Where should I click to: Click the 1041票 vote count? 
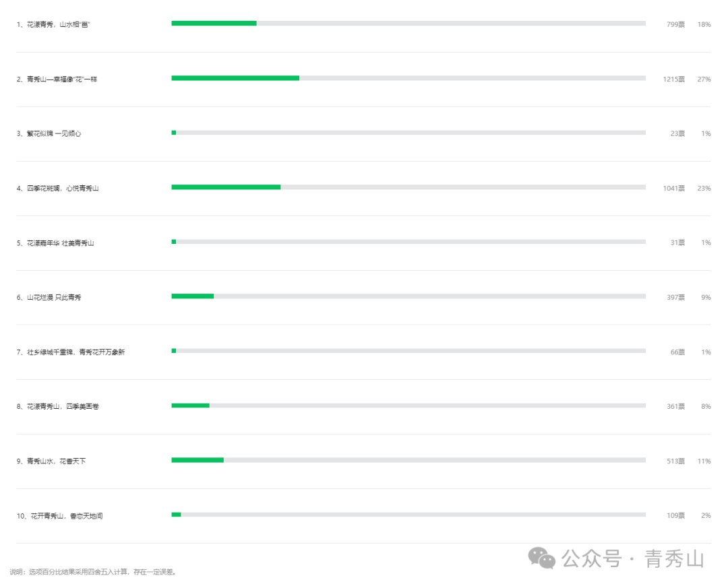[673, 189]
